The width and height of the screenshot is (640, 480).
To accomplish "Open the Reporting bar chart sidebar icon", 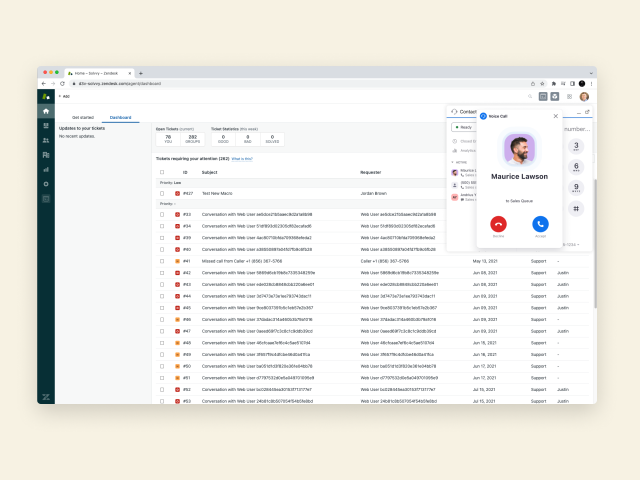I will [x=46, y=170].
